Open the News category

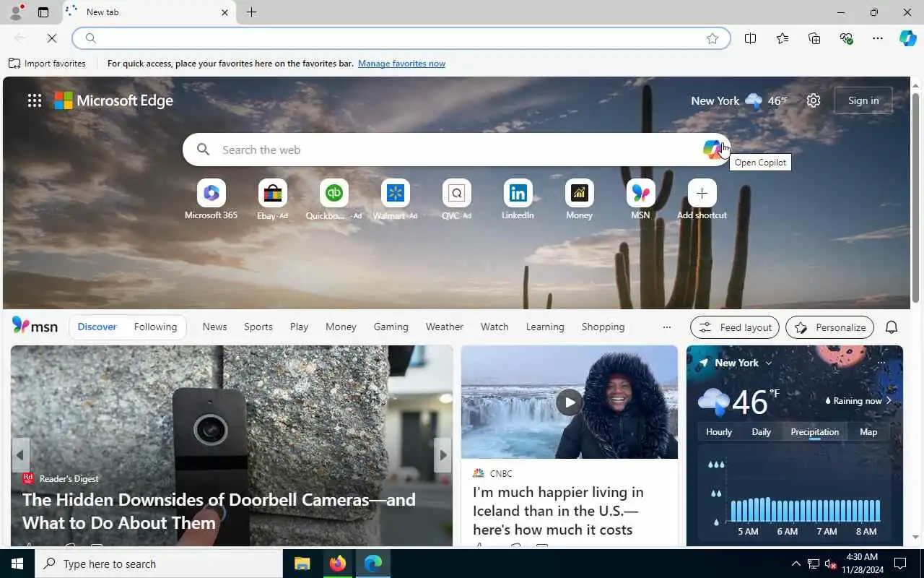[214, 327]
